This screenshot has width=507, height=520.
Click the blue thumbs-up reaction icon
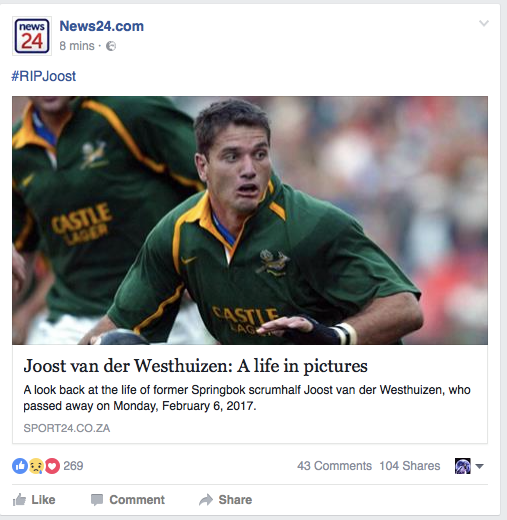coord(20,466)
